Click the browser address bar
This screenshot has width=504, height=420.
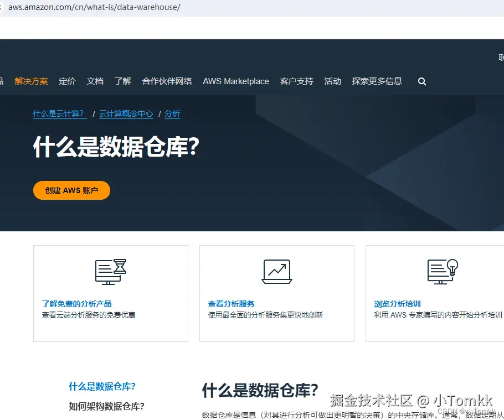tap(94, 7)
